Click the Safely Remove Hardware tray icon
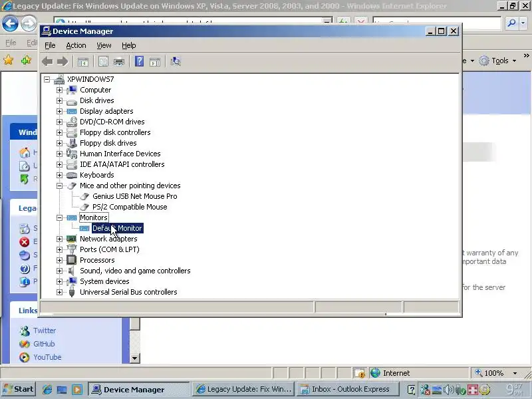 point(460,390)
